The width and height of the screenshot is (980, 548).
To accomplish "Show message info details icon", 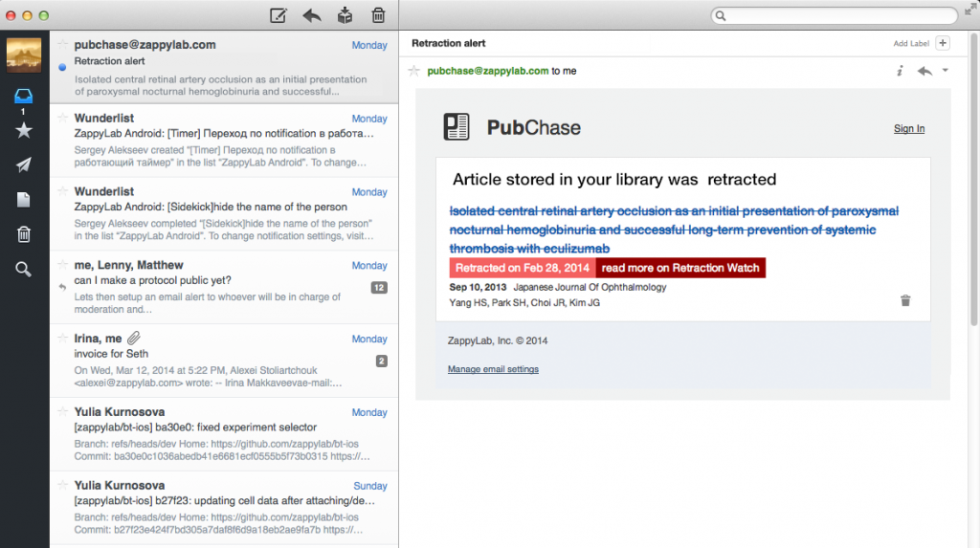I will coord(900,71).
